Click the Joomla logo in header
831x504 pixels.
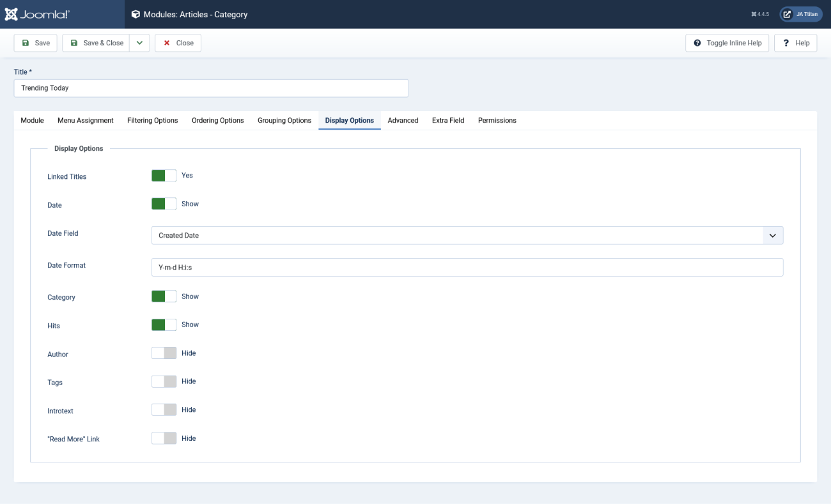[37, 14]
